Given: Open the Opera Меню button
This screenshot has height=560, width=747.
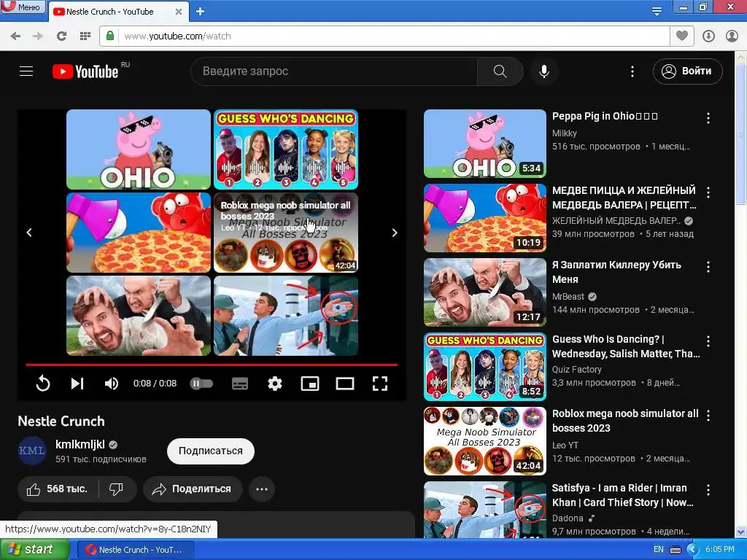Looking at the screenshot, I should pyautogui.click(x=23, y=7).
